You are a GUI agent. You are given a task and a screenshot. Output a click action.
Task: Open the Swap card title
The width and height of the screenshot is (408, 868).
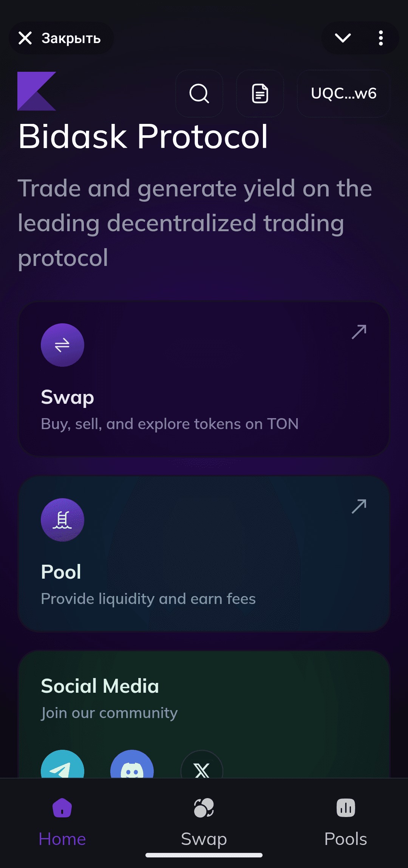coord(68,397)
